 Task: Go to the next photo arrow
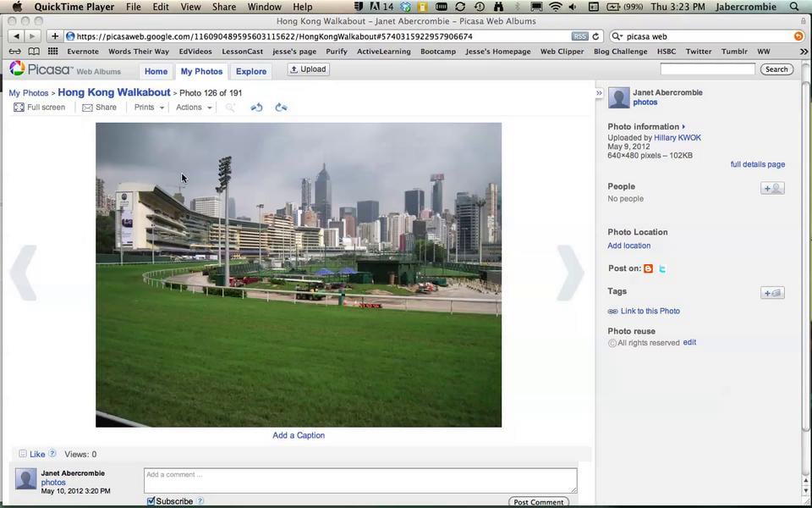(570, 273)
